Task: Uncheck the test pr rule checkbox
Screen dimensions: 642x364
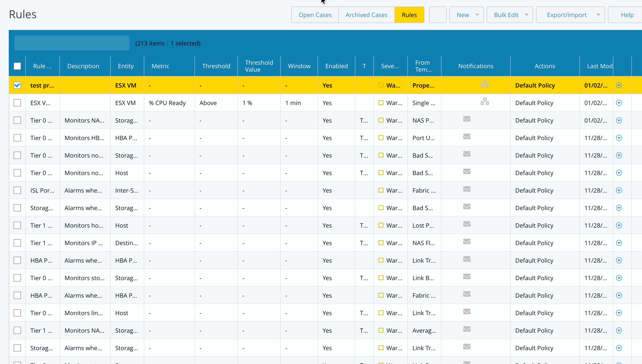Action: click(17, 85)
